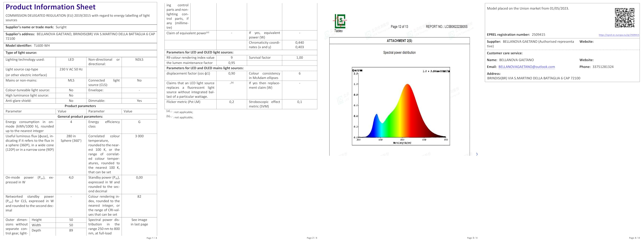
Task: Select "Parameters for LED and OLED mains light sources:"
Action: pyautogui.click(x=205, y=68)
